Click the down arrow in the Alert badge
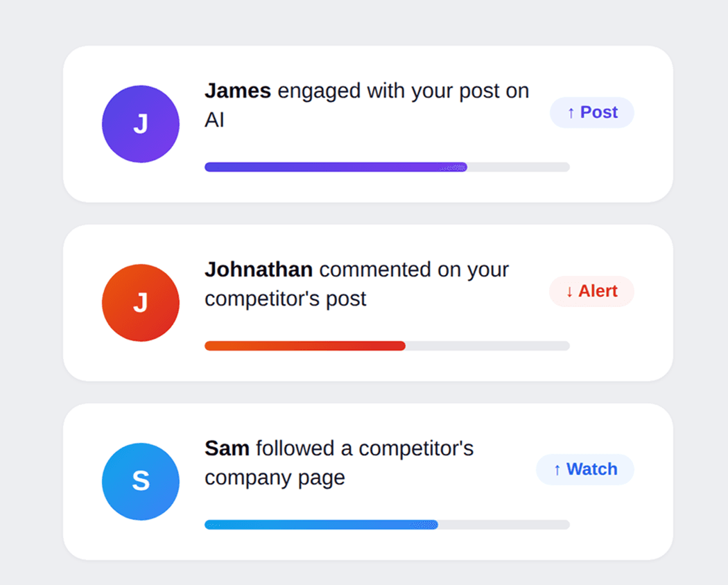Viewport: 728px width, 585px height. pyautogui.click(x=569, y=292)
